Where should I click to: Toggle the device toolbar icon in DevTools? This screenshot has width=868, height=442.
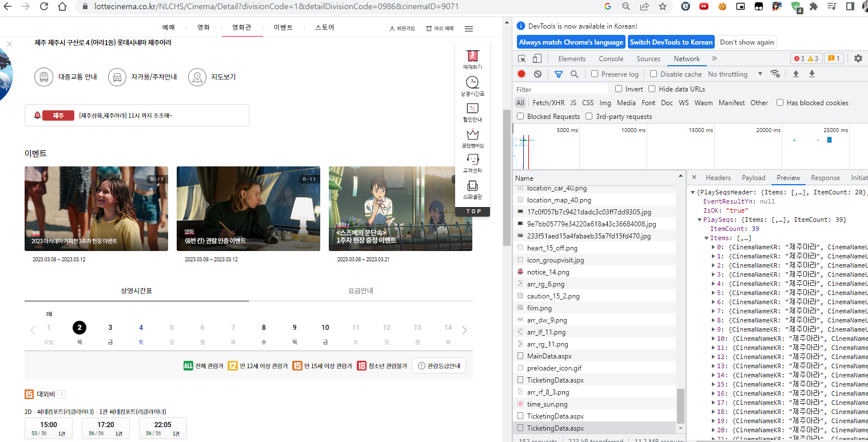[x=537, y=59]
